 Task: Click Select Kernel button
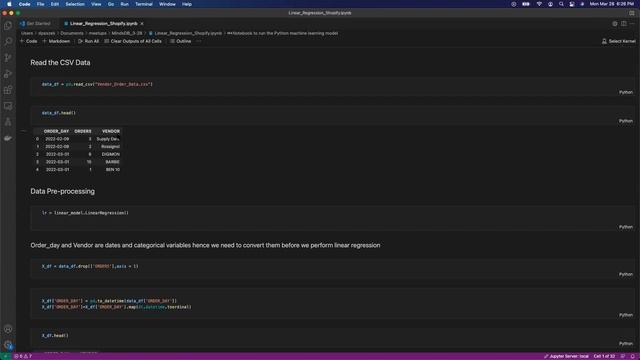click(618, 41)
